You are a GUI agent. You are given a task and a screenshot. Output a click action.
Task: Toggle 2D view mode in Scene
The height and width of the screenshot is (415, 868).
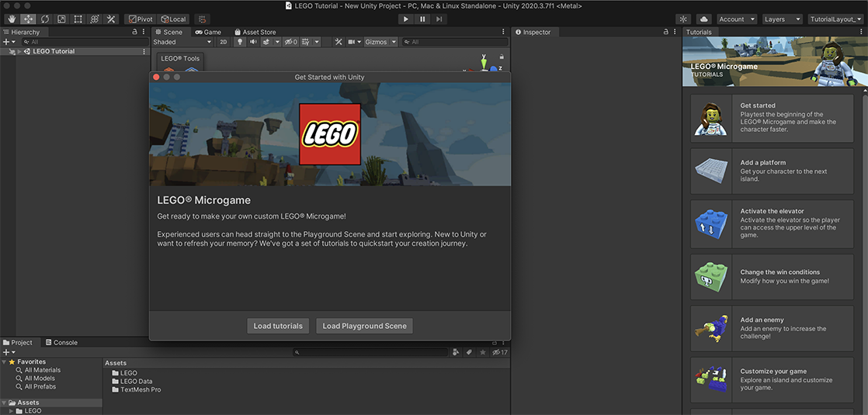223,42
